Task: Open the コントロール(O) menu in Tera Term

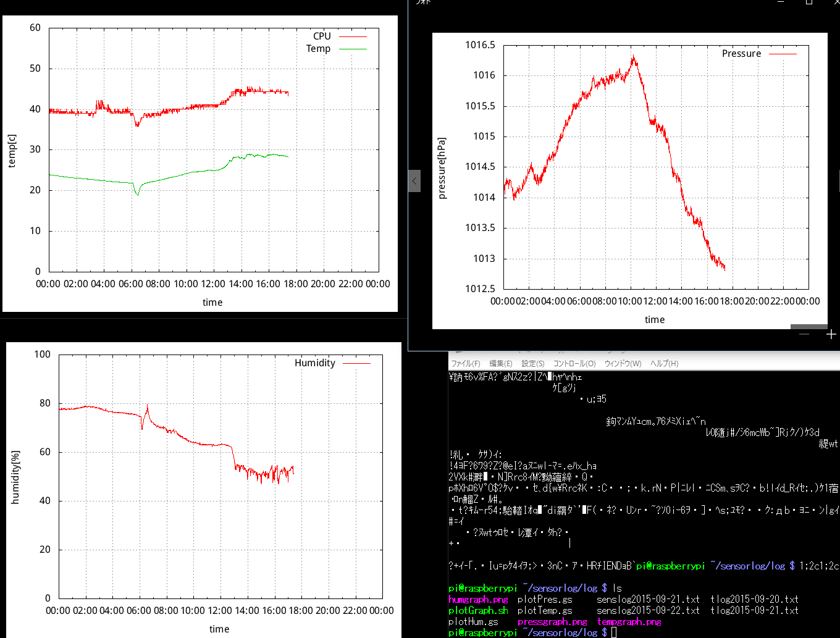Action: point(574,363)
